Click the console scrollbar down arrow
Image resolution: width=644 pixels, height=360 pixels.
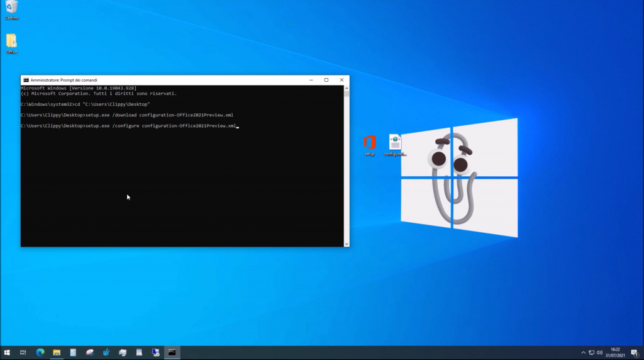click(347, 244)
